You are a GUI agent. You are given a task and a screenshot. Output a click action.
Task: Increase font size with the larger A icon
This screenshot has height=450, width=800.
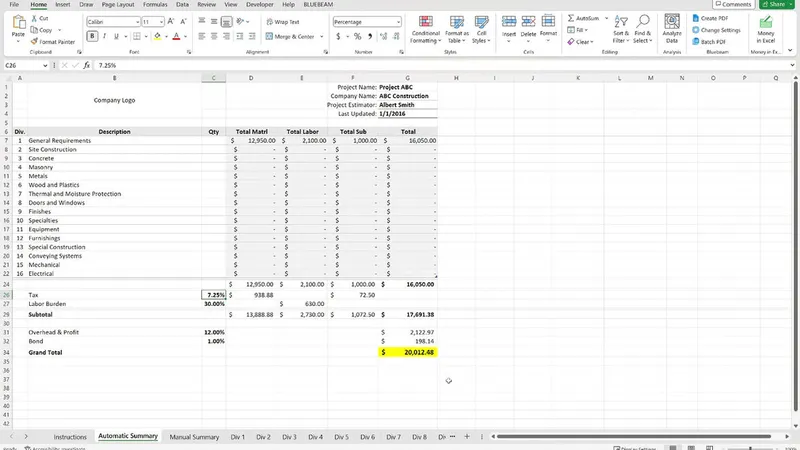click(x=171, y=21)
